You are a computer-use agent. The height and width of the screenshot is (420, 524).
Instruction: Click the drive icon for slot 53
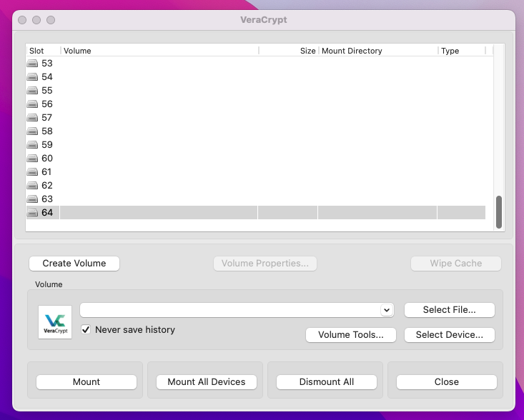point(32,64)
